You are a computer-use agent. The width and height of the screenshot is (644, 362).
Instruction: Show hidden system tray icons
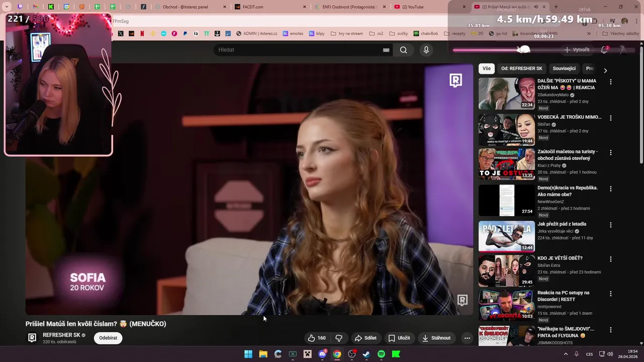coord(566,354)
